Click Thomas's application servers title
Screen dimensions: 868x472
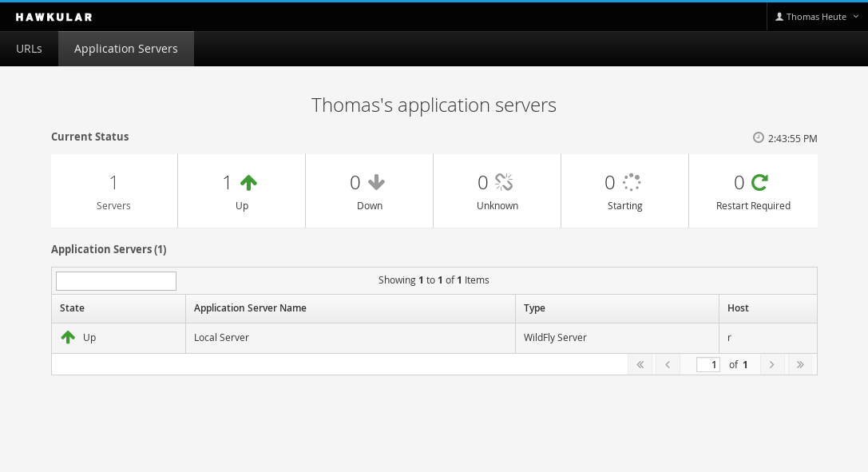coord(434,105)
